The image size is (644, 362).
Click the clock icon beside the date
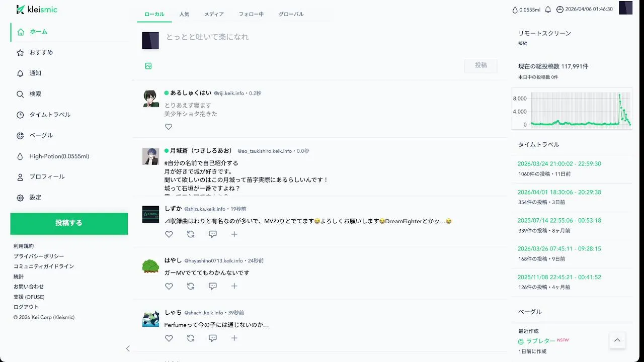click(560, 10)
